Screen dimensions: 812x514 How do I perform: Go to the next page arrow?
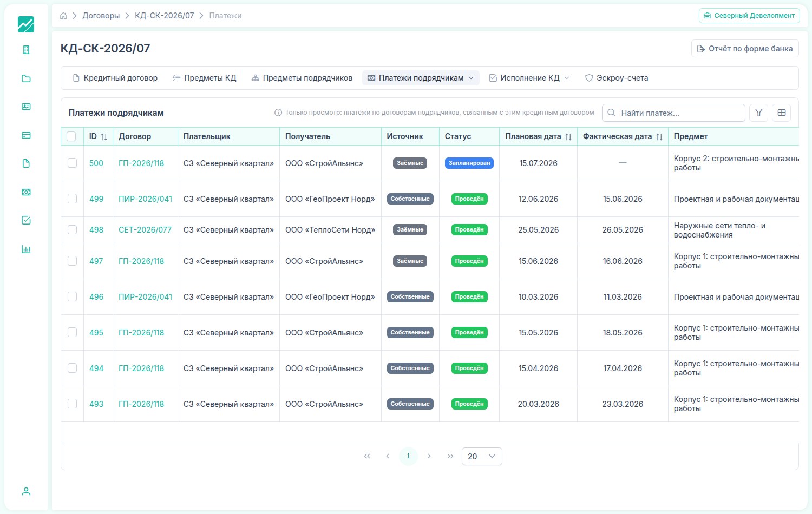point(429,456)
